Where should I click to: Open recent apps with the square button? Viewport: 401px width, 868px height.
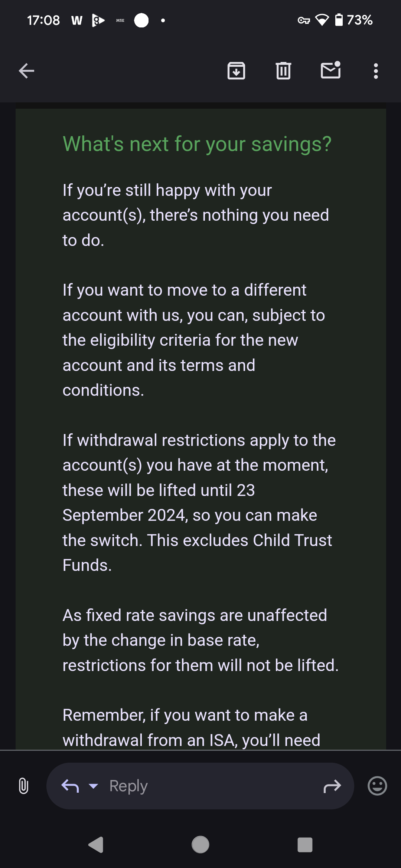(305, 845)
